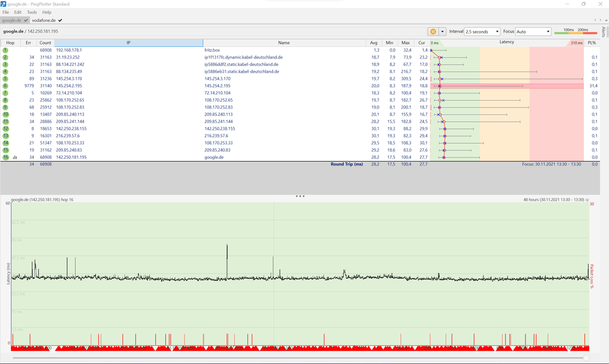Open the File menu
Screen dimensions: 609x364
pyautogui.click(x=6, y=12)
